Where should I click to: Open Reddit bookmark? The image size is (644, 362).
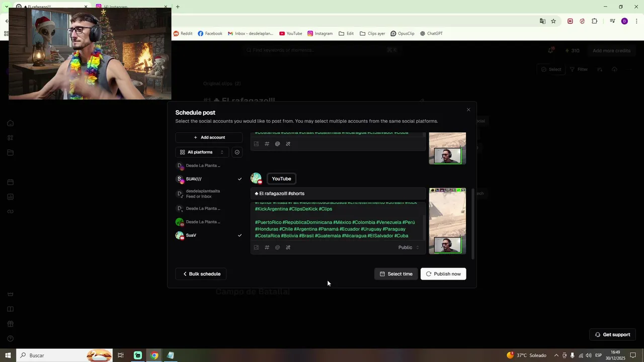click(x=183, y=34)
